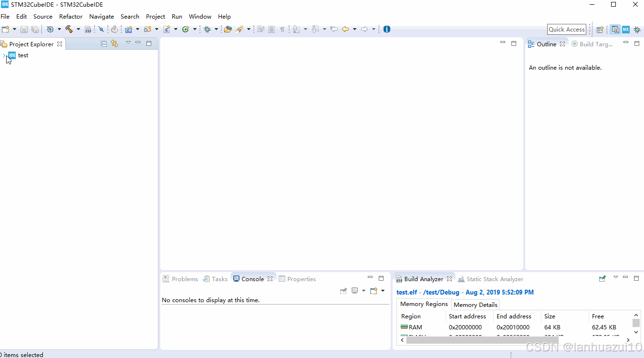Open the Refactor menu
Viewport: 644px width, 358px height.
(71, 16)
